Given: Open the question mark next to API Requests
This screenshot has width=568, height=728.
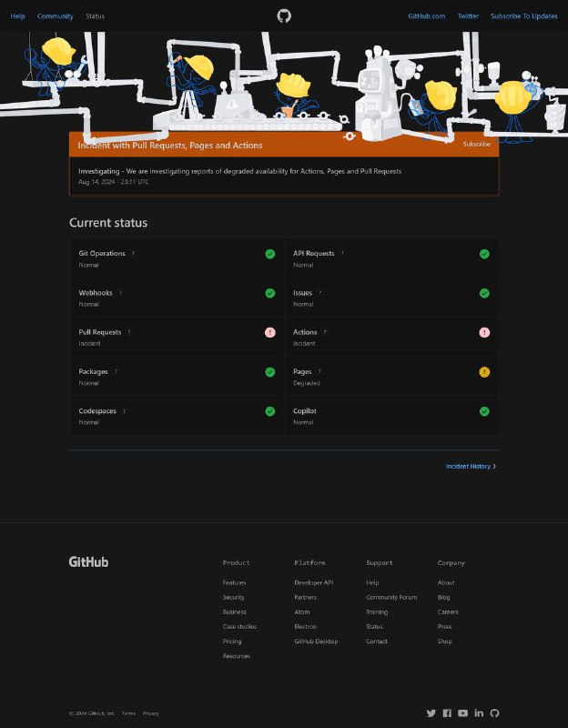Looking at the screenshot, I should click(x=343, y=254).
